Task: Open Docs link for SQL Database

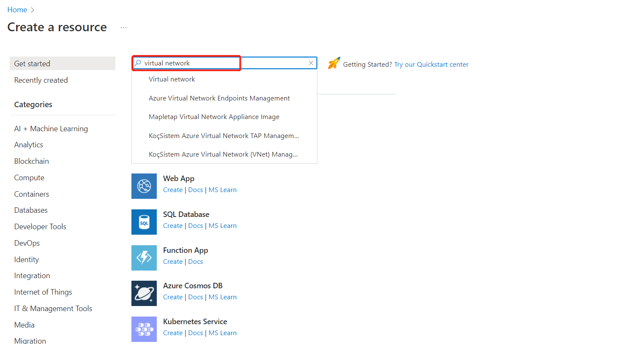Action: click(196, 226)
